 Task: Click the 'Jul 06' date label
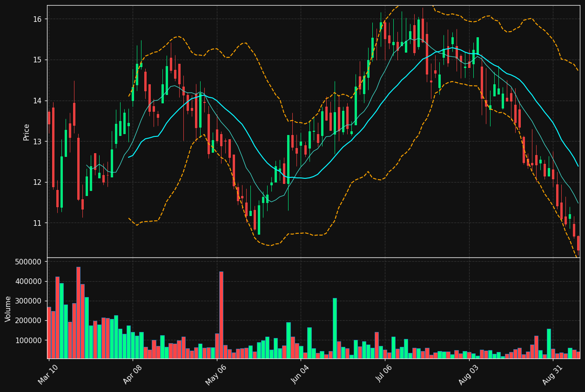click(384, 374)
